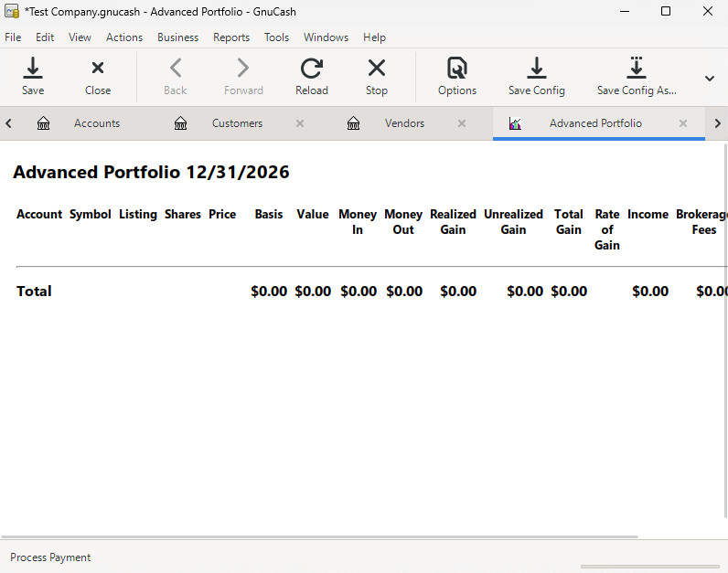Click the Customers tab bank icon
Screen dimensions: 728x573
pyautogui.click(x=180, y=123)
